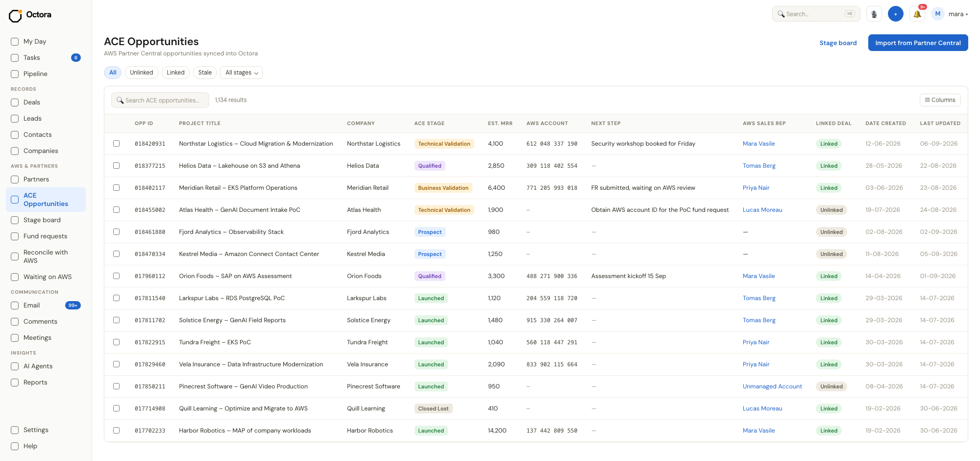This screenshot has height=461, width=980.
Task: Tick the checkbox for Helios Data row
Action: [117, 166]
